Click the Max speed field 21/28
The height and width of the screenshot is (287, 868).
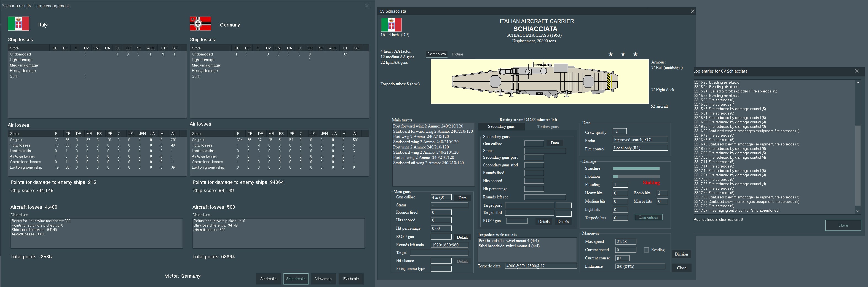625,241
